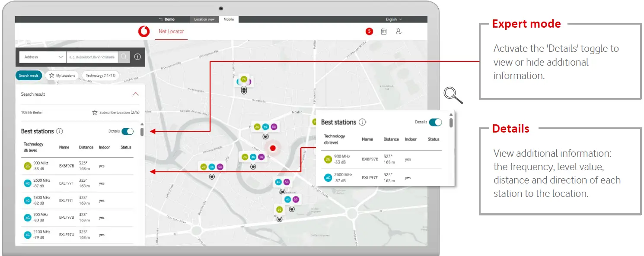Open the Technology (11/11) filter button
Image resolution: width=644 pixels, height=256 pixels.
(x=101, y=76)
